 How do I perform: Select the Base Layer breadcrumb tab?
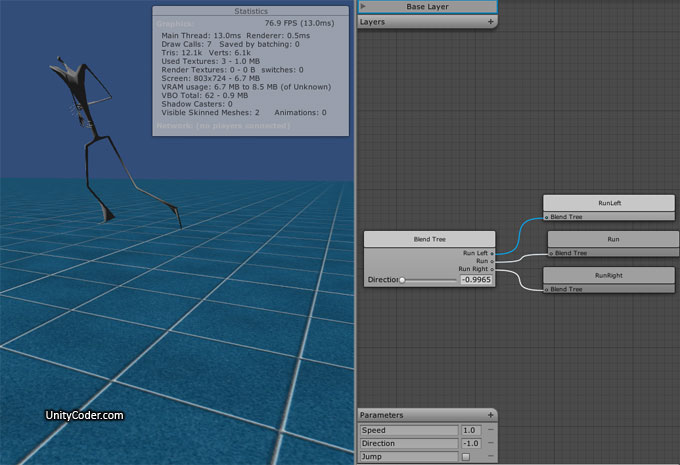click(428, 7)
